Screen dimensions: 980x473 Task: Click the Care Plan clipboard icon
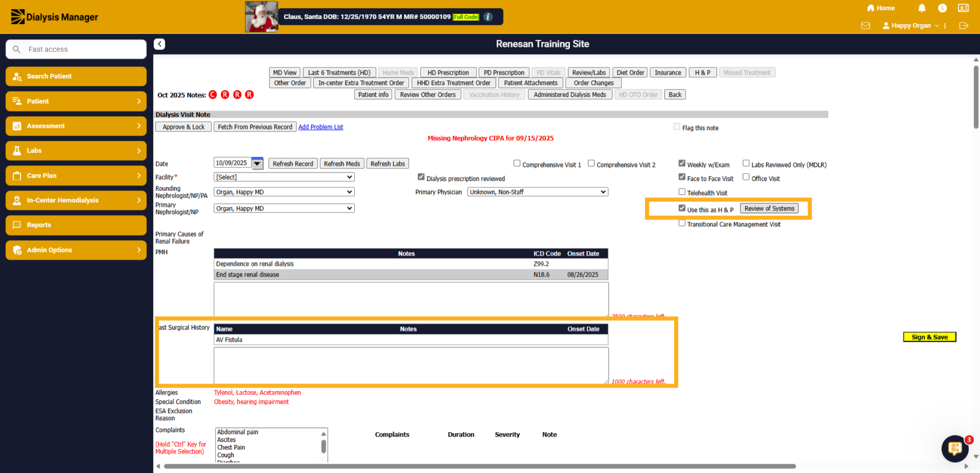[x=17, y=175]
